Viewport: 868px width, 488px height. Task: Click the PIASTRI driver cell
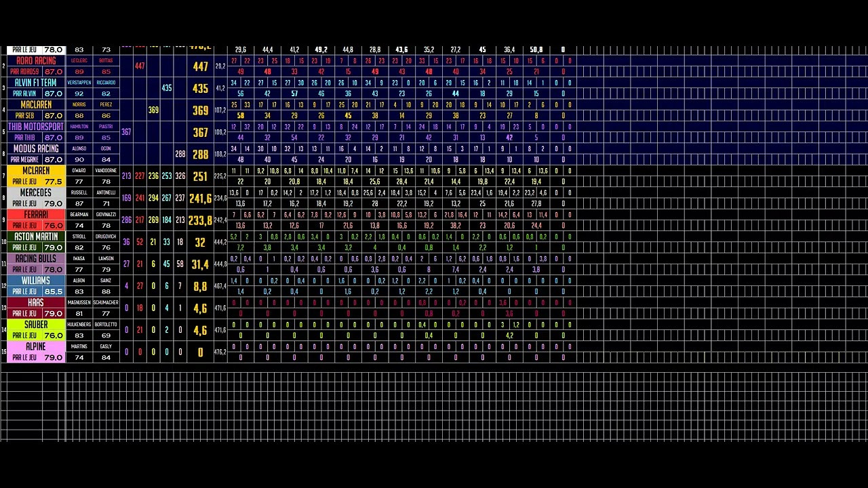coord(106,127)
